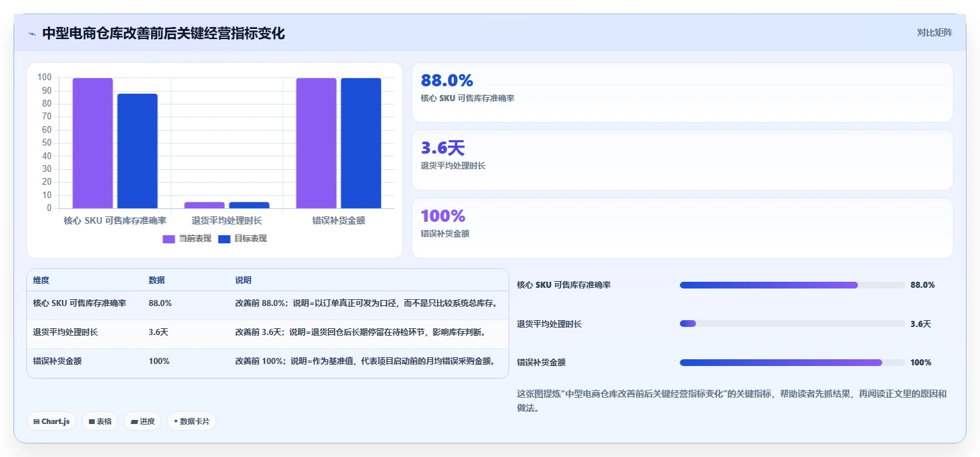Toggle the 当前表现 legend item
Screen dimensions: 980x457
[x=187, y=239]
